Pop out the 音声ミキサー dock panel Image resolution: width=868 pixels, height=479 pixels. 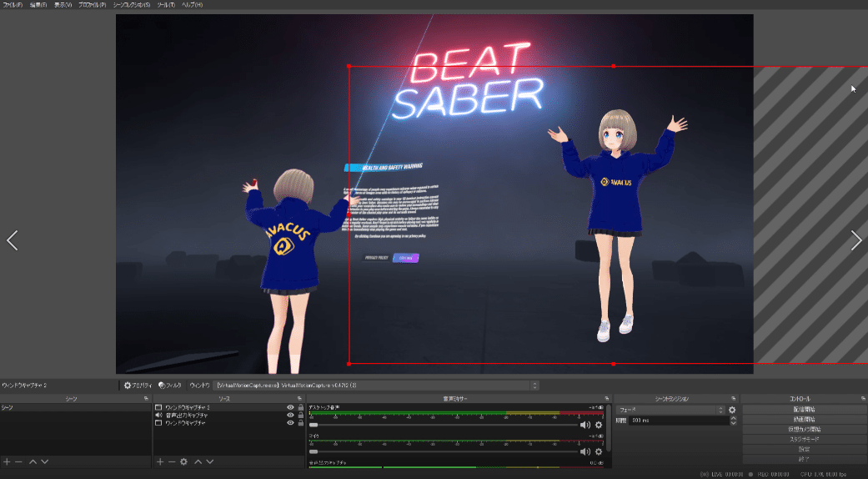click(607, 399)
